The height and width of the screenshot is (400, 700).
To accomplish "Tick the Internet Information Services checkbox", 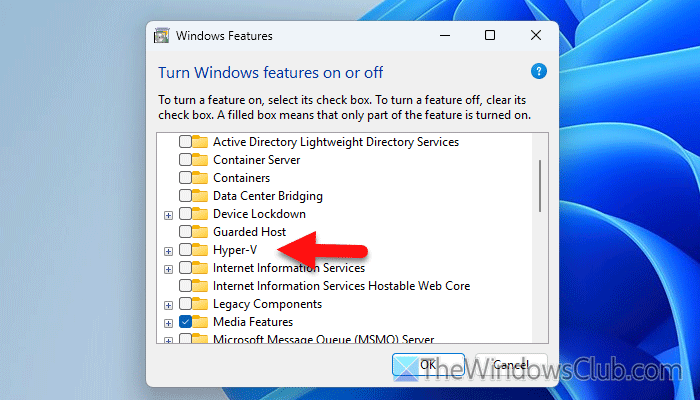I will [x=185, y=268].
